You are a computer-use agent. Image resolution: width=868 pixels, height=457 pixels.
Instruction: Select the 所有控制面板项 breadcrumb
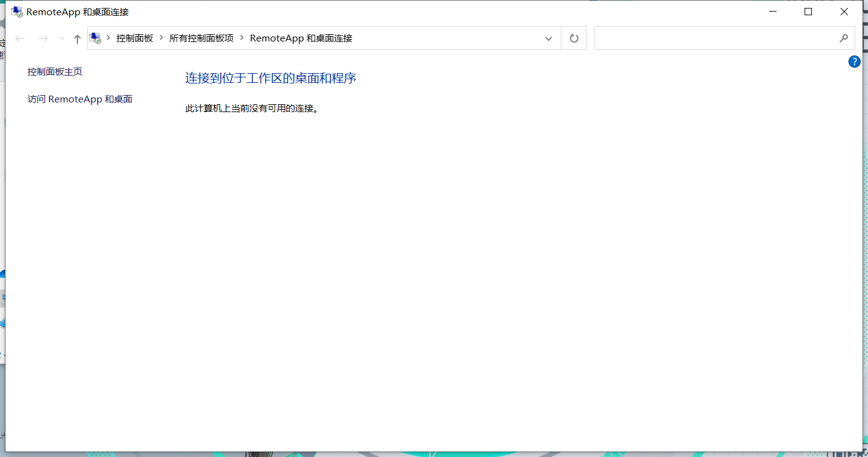tap(201, 38)
